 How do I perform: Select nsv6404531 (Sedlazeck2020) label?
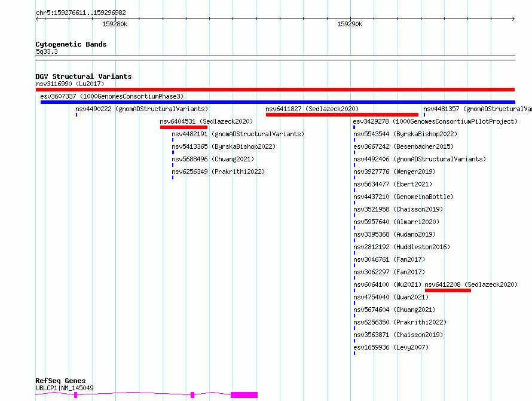point(206,121)
